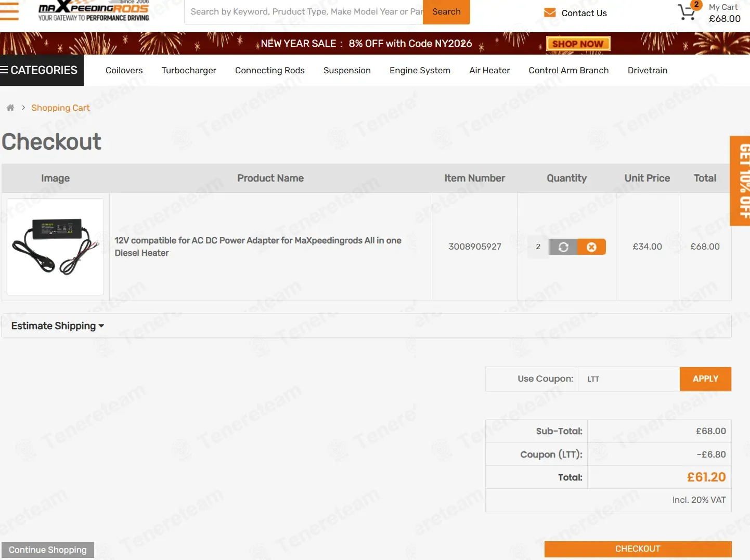Open the GET 10% OFF side tab
The image size is (750, 560).
click(740, 181)
